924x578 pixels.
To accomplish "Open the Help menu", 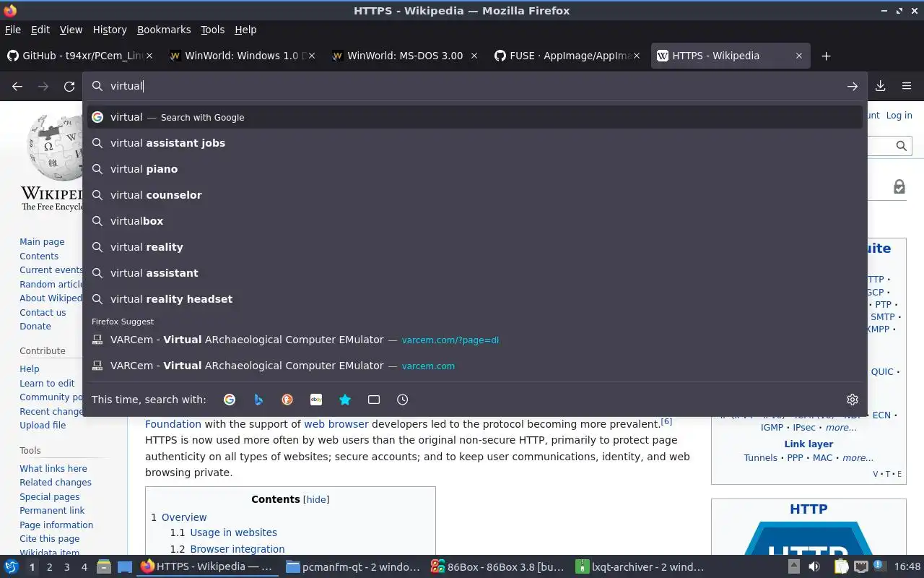I will coord(245,30).
